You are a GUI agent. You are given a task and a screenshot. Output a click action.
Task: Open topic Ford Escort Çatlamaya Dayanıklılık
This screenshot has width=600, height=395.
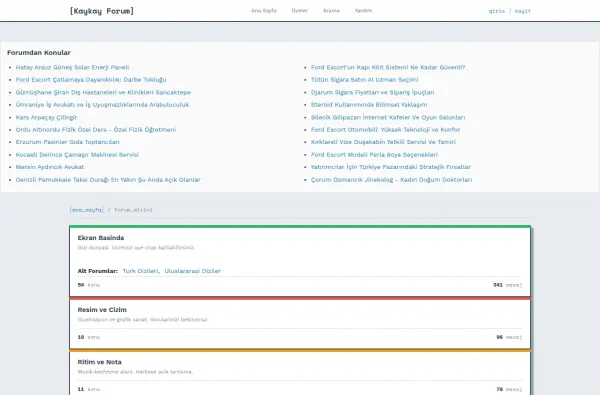[x=91, y=80]
